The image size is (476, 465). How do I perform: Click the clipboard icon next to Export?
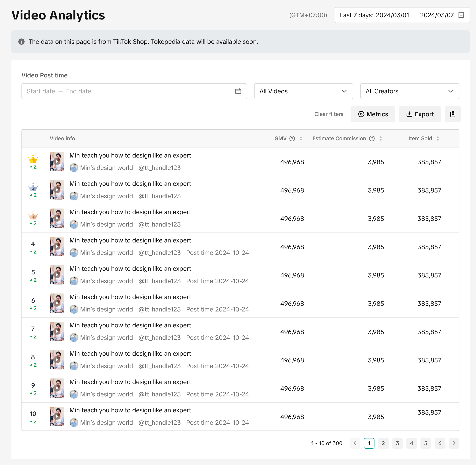point(453,114)
